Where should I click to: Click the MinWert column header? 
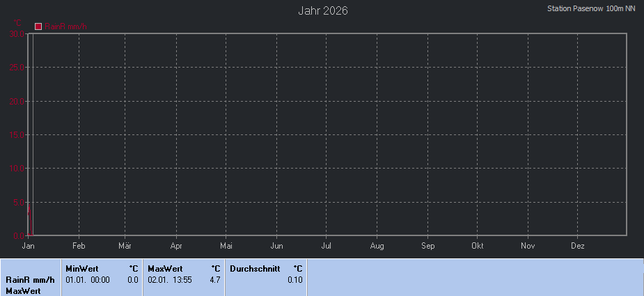click(x=81, y=268)
